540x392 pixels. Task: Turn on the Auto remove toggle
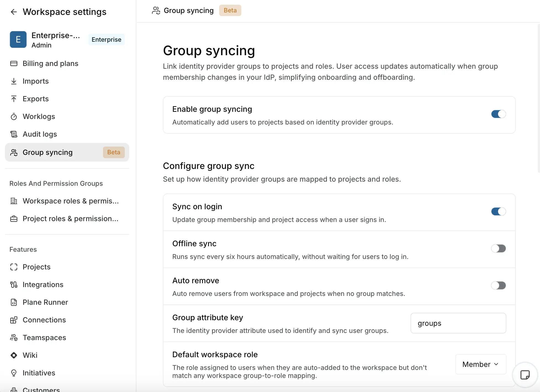pyautogui.click(x=498, y=285)
